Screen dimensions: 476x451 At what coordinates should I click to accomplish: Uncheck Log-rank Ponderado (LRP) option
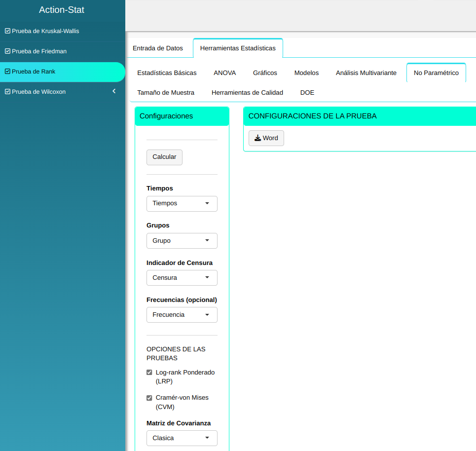click(149, 373)
